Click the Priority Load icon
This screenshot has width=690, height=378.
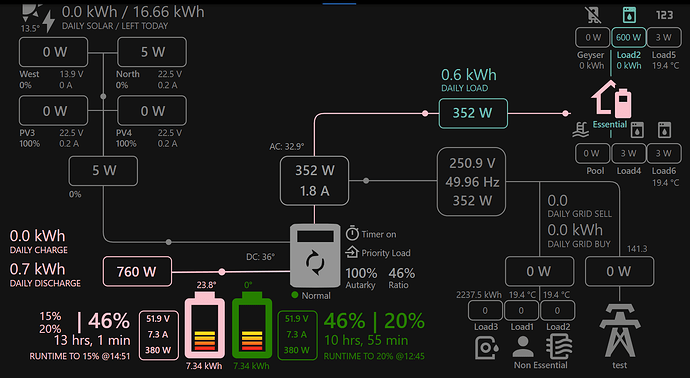click(352, 252)
